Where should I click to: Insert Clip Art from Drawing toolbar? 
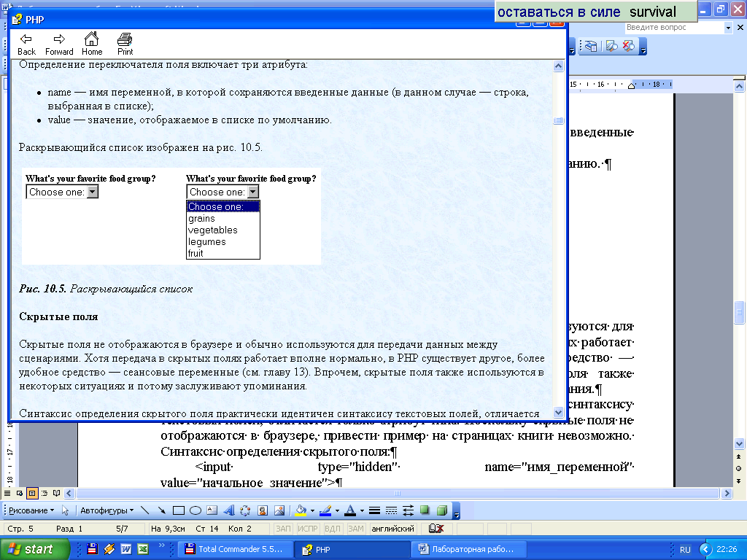(262, 510)
